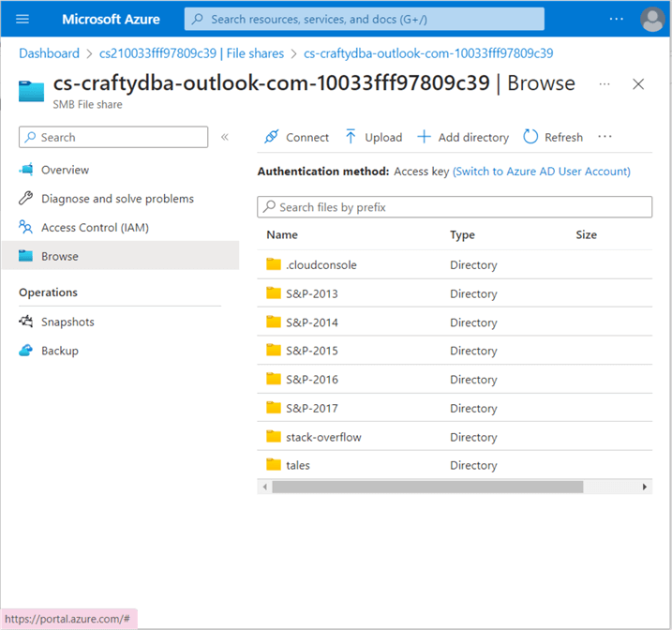Click the horizontal scrollbar thumb
The image size is (672, 630).
(427, 487)
